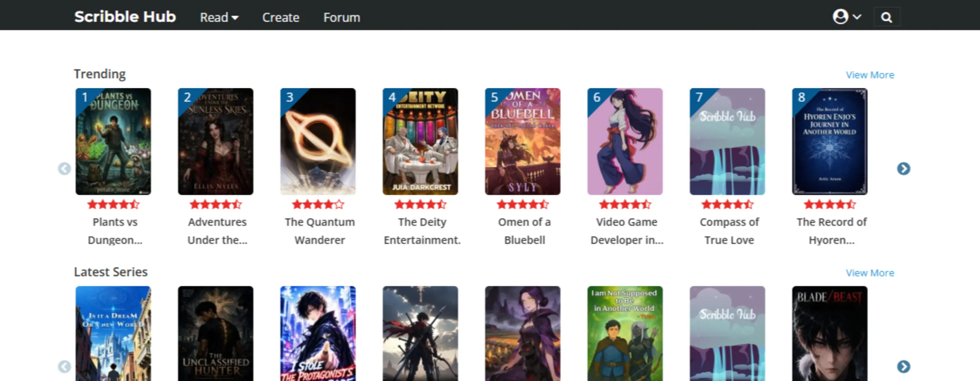Click View More for Trending
Viewport: 980px width, 381px height.
(x=870, y=75)
